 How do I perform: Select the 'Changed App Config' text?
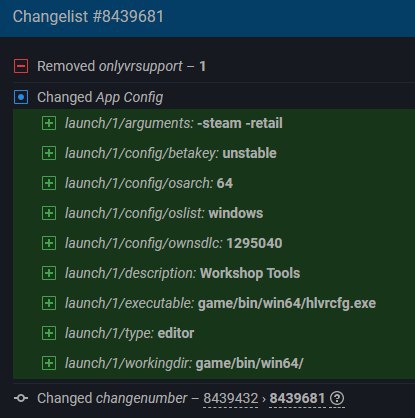click(100, 97)
